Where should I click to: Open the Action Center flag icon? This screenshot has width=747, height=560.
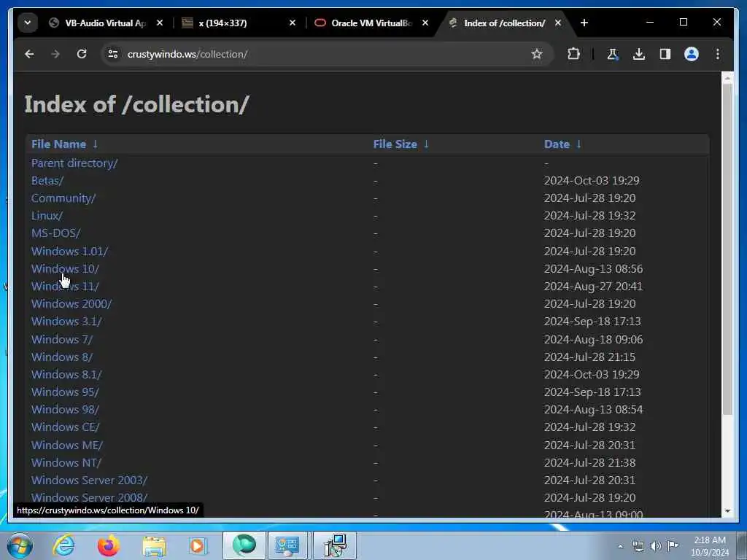click(673, 546)
